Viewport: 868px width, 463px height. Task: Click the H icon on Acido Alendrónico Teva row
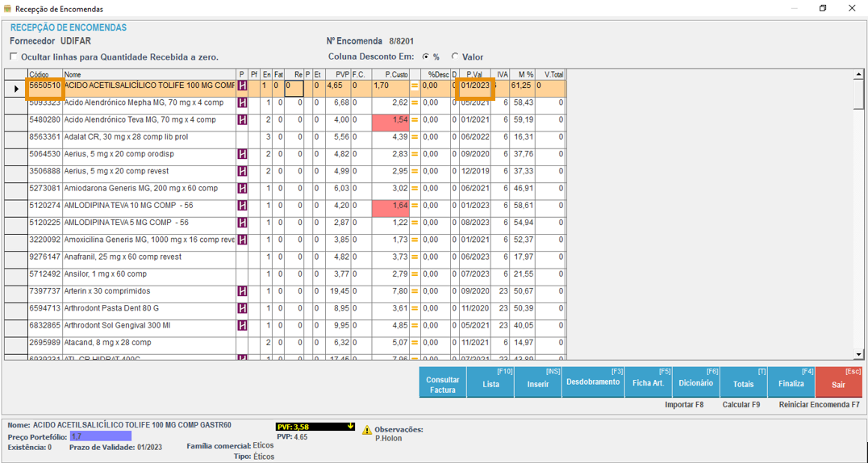(241, 120)
